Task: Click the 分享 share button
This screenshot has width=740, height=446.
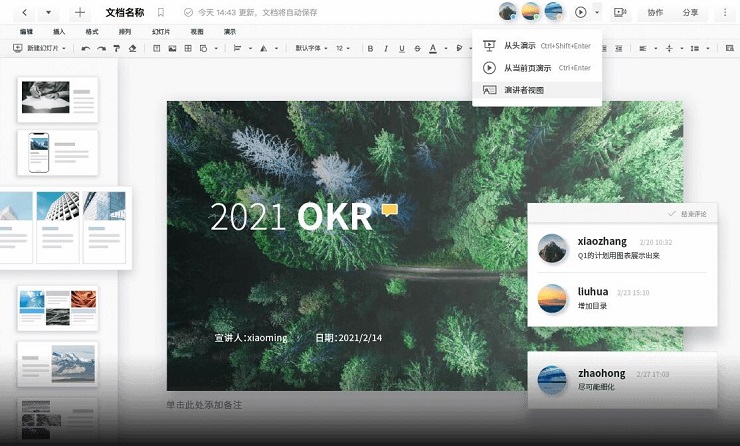Action: 690,13
